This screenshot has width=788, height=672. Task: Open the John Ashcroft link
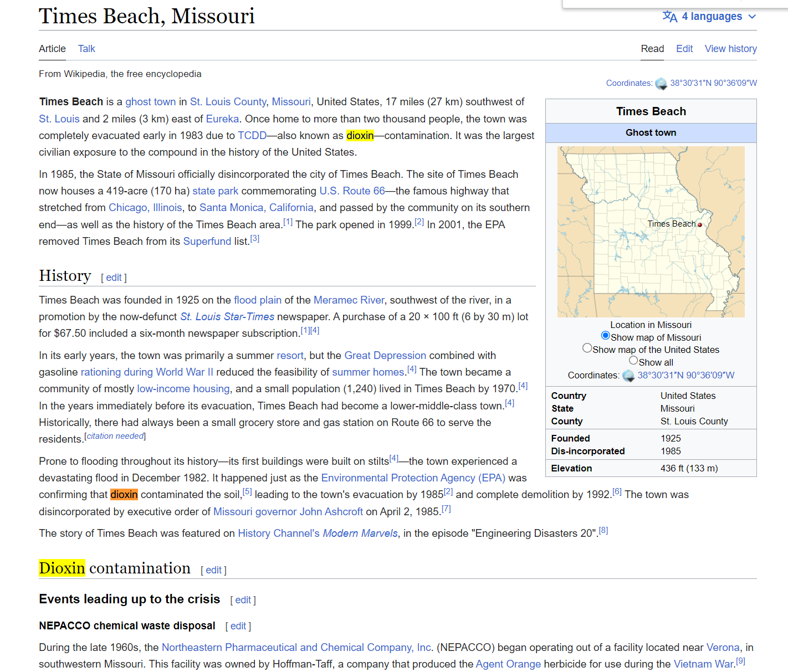pos(331,512)
